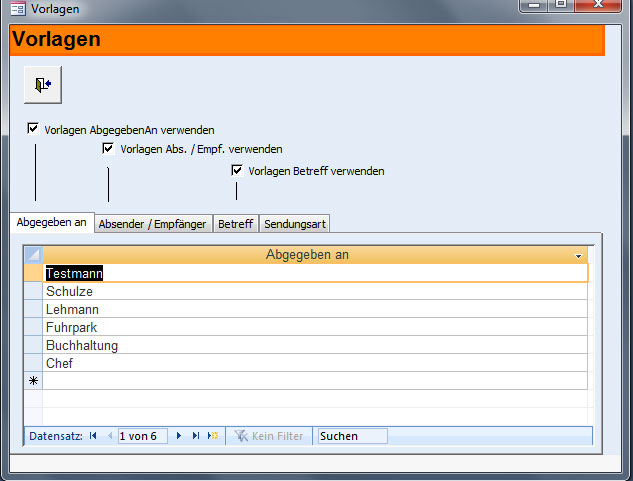
Task: Create new blank record icon
Action: click(x=213, y=436)
